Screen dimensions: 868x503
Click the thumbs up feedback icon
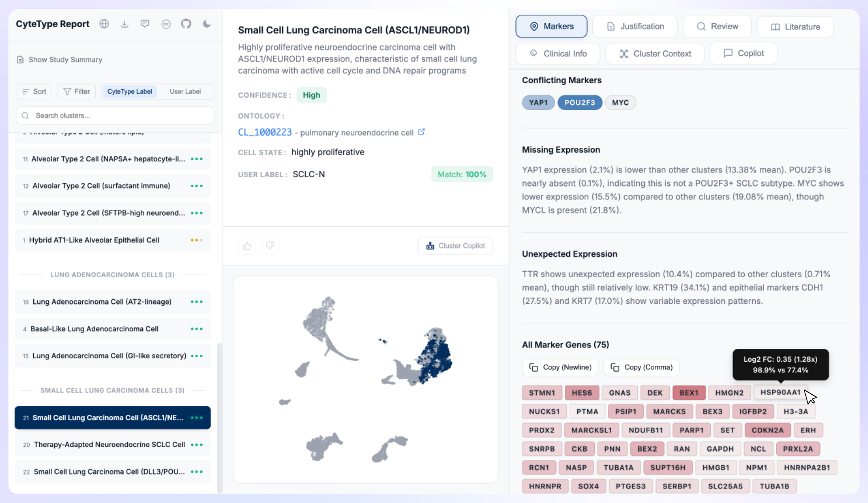[247, 245]
